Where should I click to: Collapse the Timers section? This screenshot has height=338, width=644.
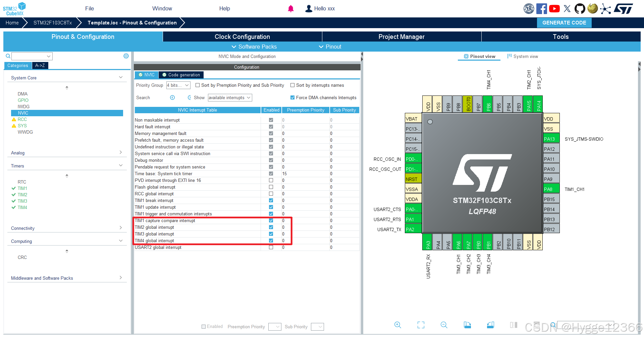[121, 165]
